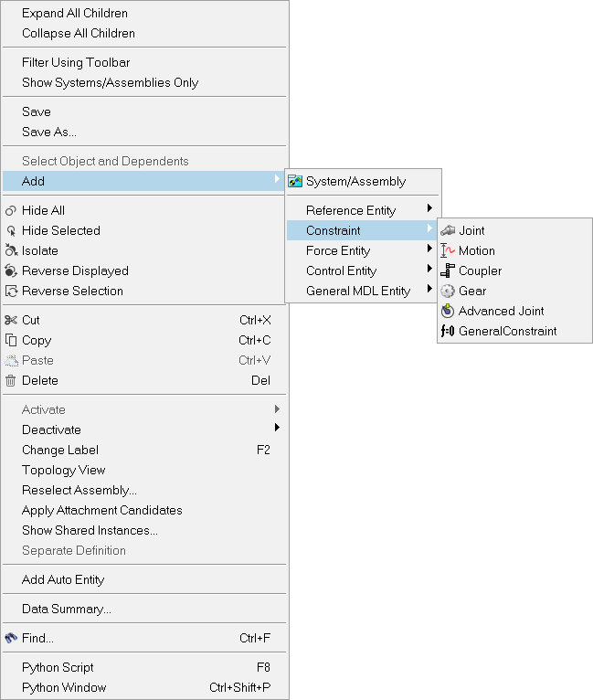Select the GeneralConstraint icon
The image size is (593, 700).
(448, 331)
